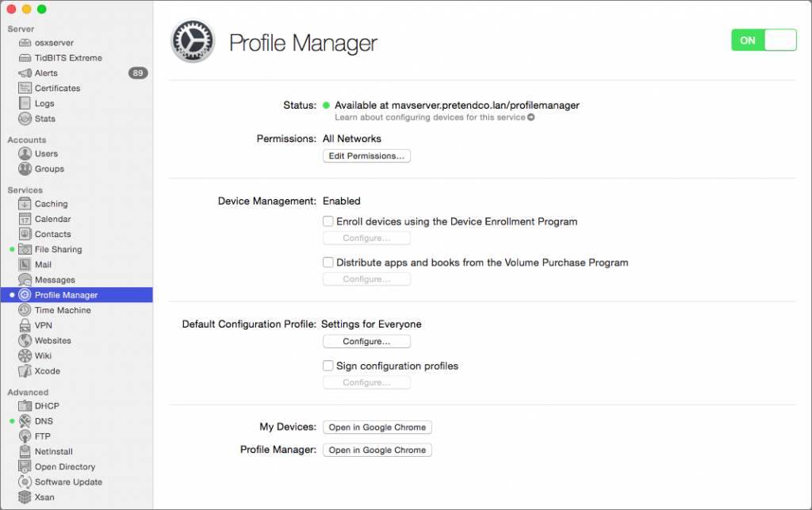Open the DNS icon under Advanced
Screen dimensions: 812x510
(25, 421)
